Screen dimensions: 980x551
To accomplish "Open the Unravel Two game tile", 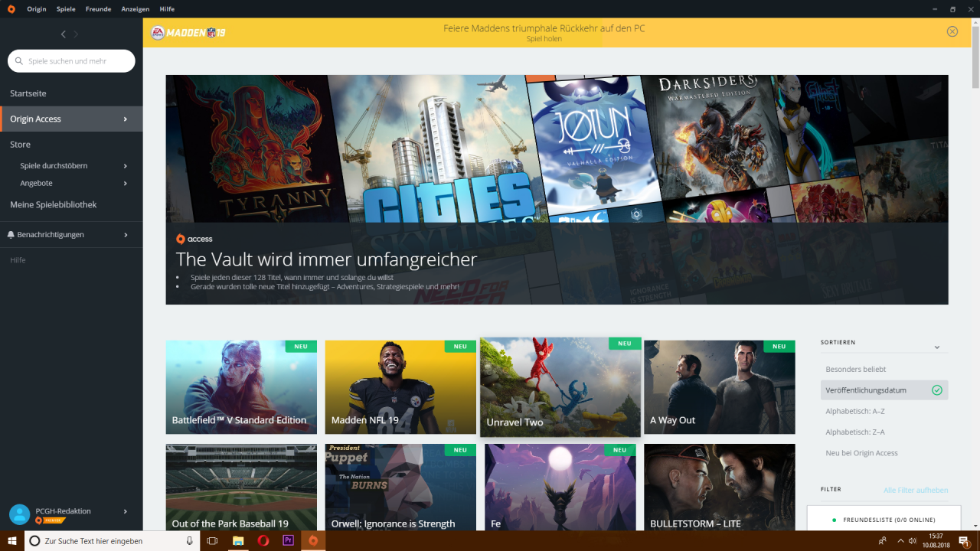I will [x=560, y=387].
